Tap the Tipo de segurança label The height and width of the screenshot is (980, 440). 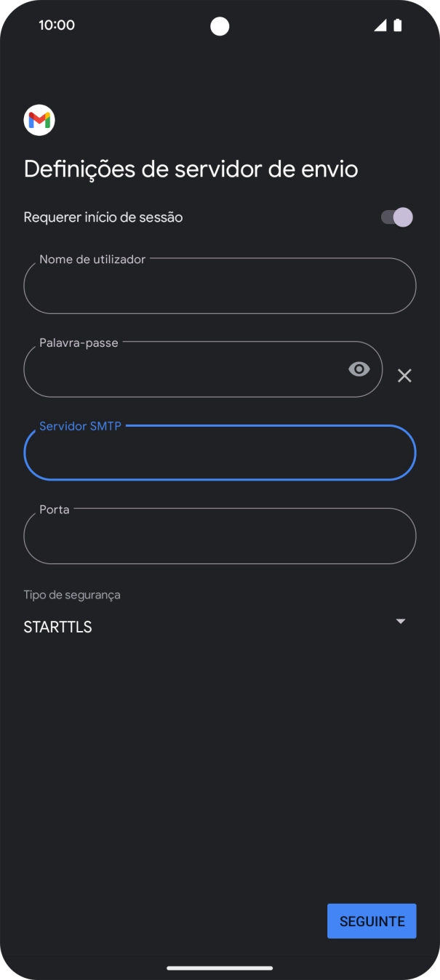click(x=72, y=595)
